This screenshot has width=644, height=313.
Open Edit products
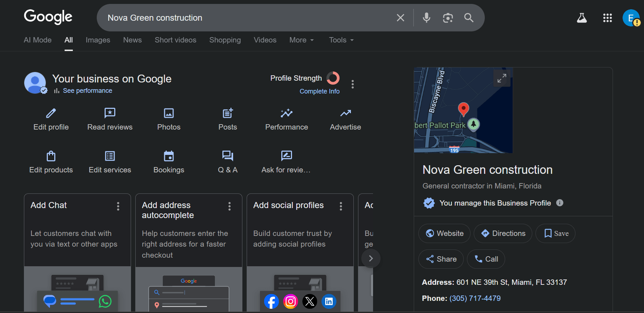coord(51,162)
